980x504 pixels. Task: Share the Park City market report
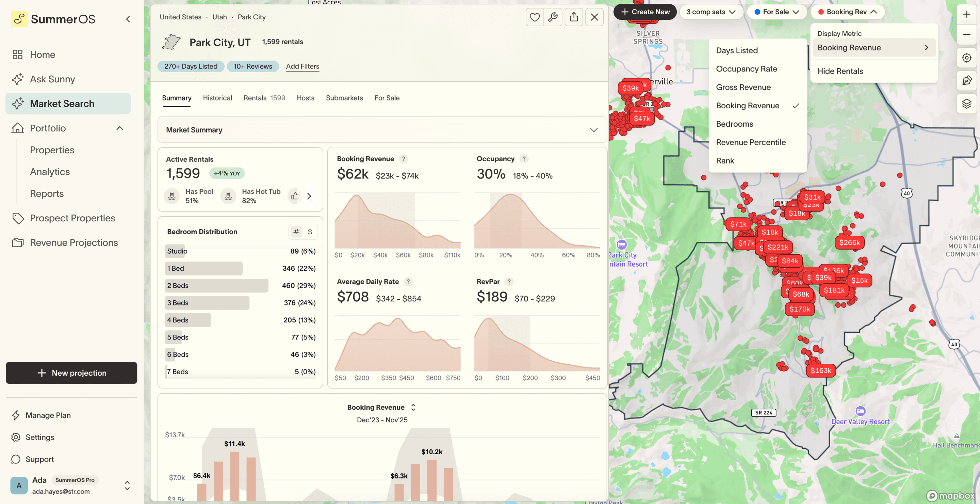574,17
